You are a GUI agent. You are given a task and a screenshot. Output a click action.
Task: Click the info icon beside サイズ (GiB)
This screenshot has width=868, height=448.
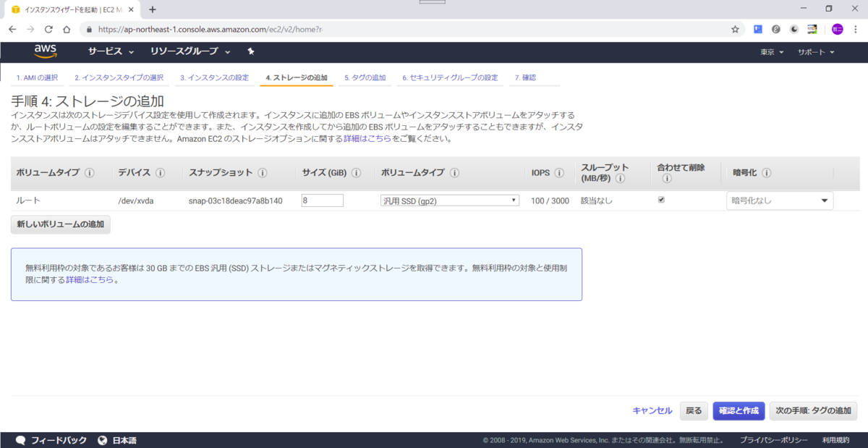tap(355, 172)
